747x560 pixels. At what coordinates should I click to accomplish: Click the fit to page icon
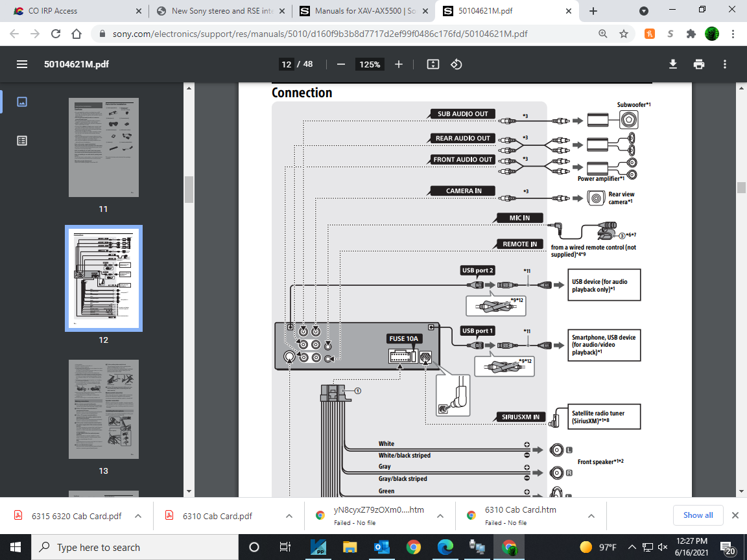pyautogui.click(x=433, y=64)
